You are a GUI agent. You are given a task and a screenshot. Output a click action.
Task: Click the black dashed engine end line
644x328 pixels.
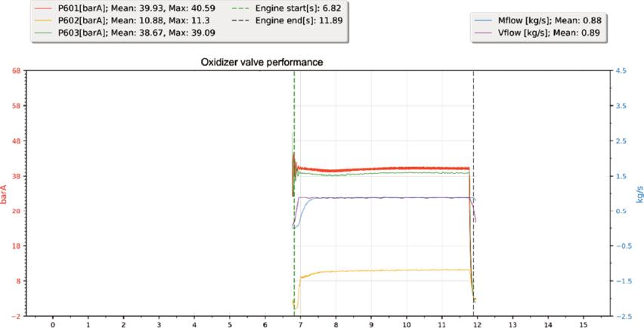click(x=473, y=113)
